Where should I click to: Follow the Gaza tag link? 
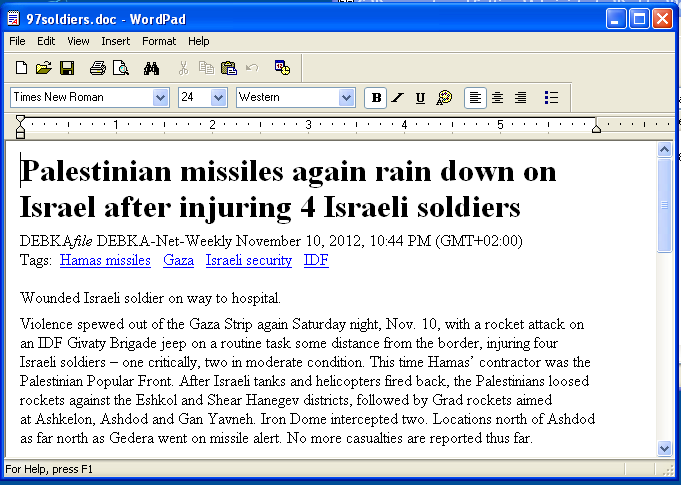(x=179, y=260)
